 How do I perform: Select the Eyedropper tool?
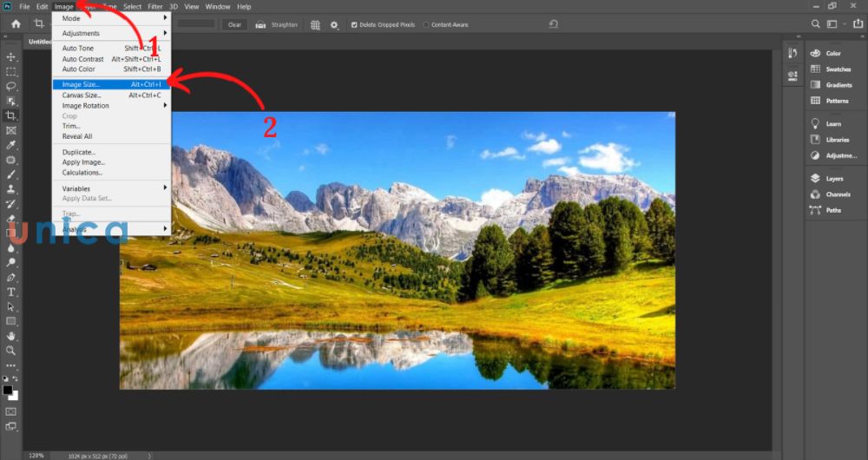pyautogui.click(x=11, y=145)
